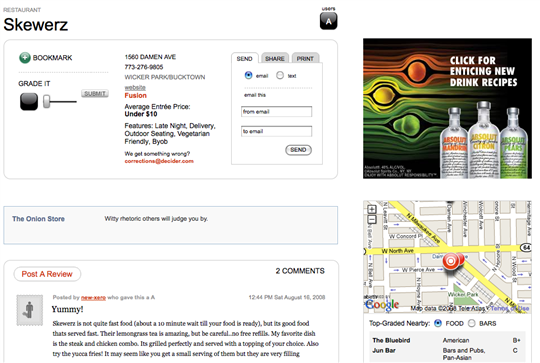This screenshot has width=540, height=363.
Task: Select the email radio option
Action: [248, 75]
